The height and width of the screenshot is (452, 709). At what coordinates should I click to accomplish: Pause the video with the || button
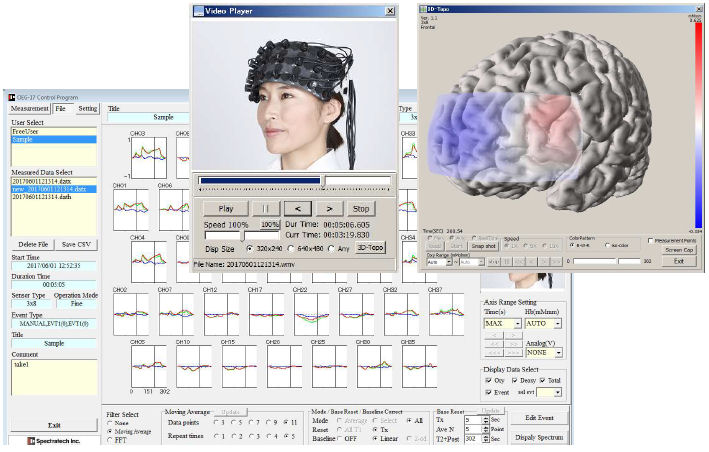(x=265, y=209)
